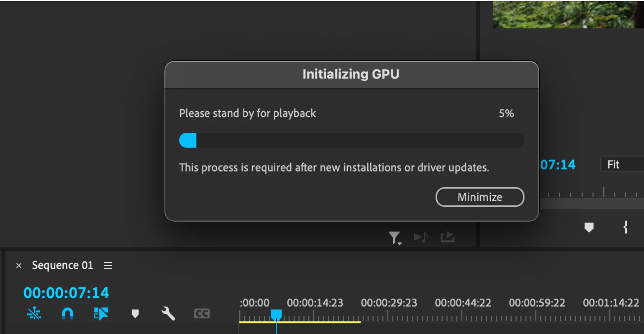Toggle Linked Selection icon
The image size is (644, 334).
point(101,314)
